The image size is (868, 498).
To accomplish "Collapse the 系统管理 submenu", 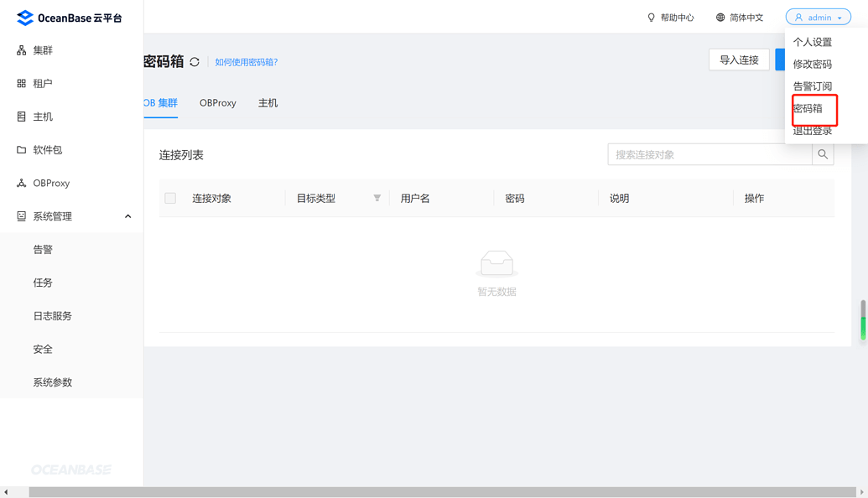I will [127, 215].
